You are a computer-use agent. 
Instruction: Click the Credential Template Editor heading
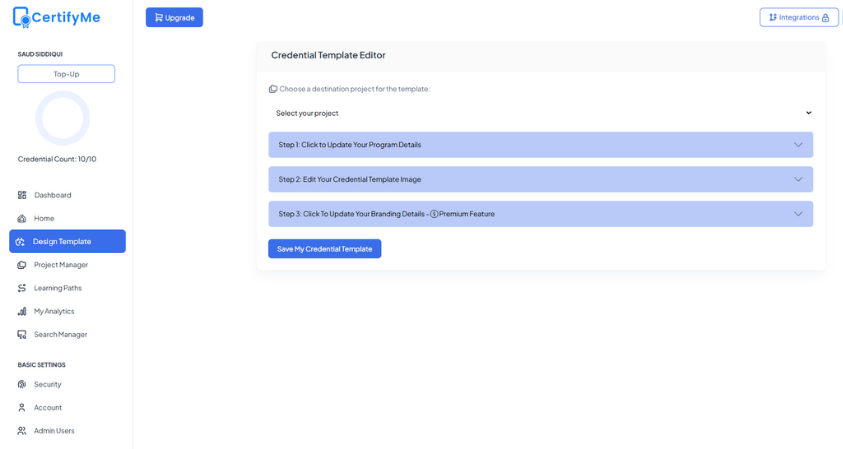point(328,55)
